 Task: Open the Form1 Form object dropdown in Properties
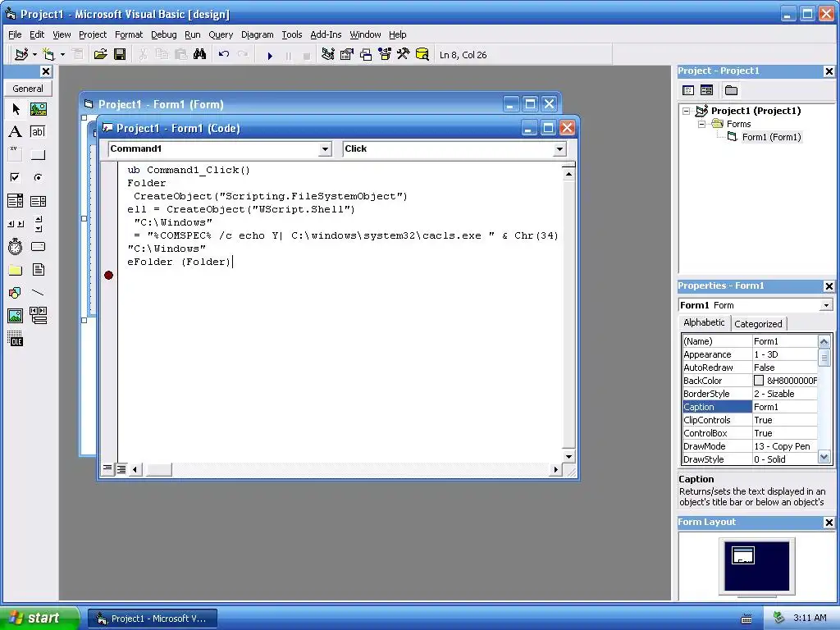tap(827, 305)
